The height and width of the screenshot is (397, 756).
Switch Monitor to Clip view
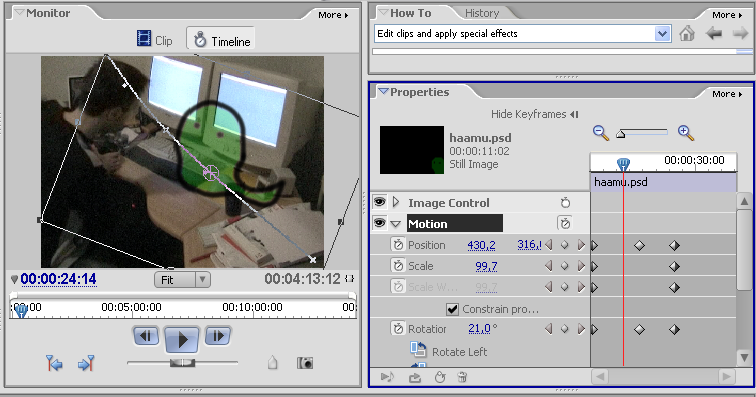coord(155,40)
